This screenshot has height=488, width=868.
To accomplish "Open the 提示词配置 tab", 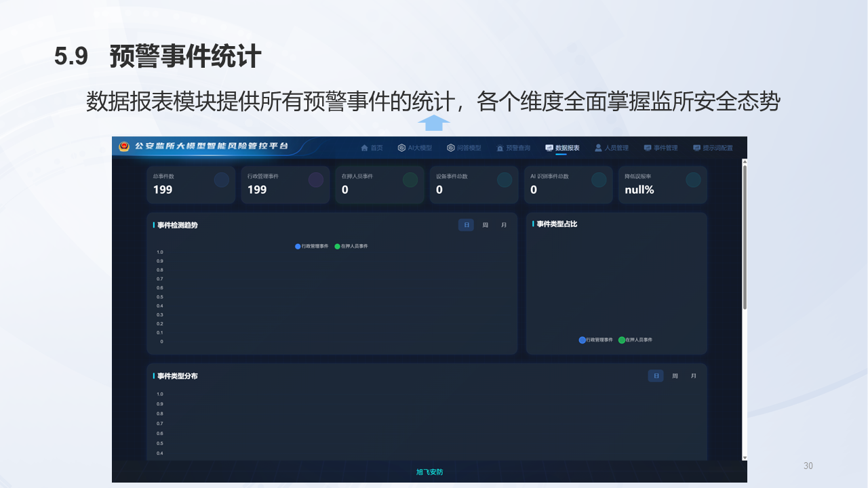I will tap(713, 148).
